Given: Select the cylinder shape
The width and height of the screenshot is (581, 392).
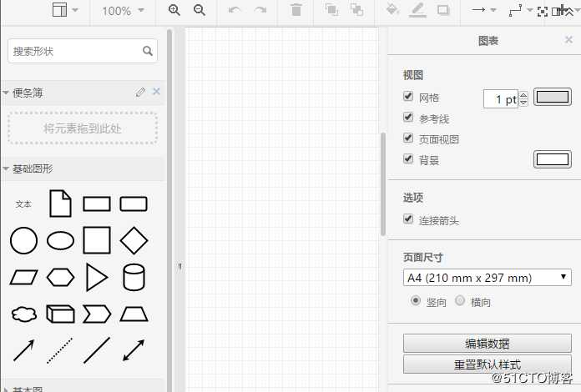Looking at the screenshot, I should [134, 277].
